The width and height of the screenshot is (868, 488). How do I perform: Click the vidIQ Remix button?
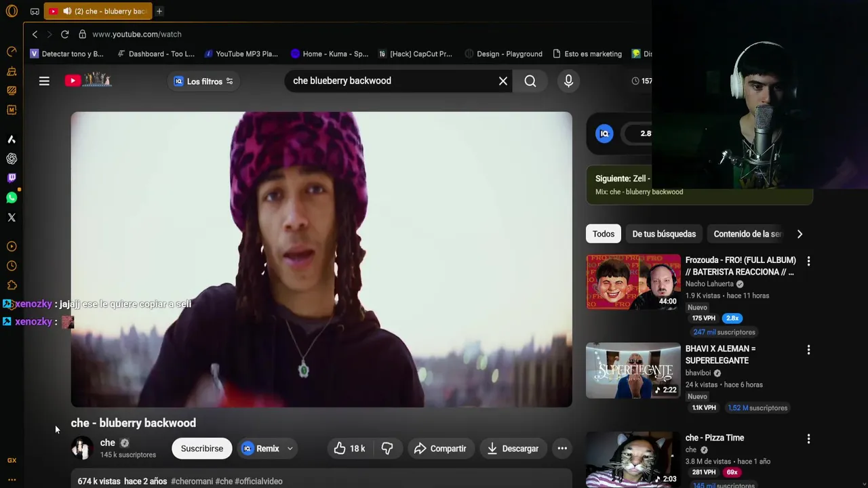260,448
